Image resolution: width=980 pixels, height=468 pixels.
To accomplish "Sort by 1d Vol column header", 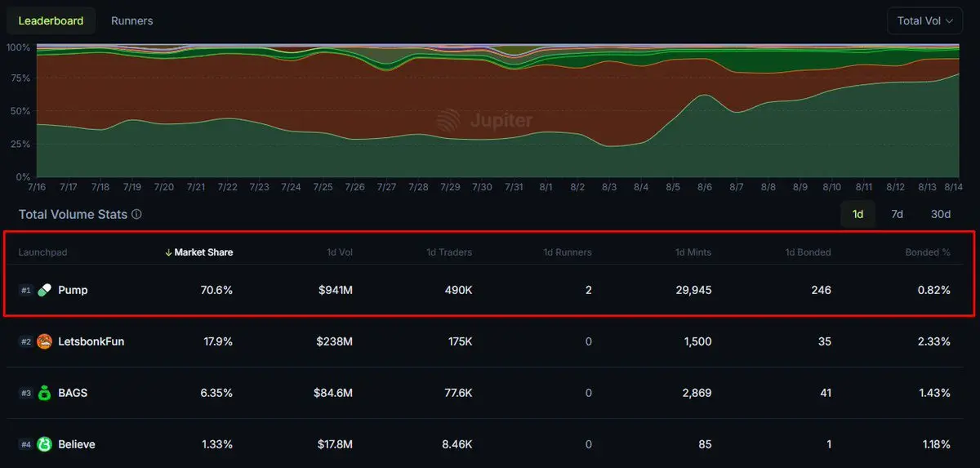I will click(x=338, y=252).
